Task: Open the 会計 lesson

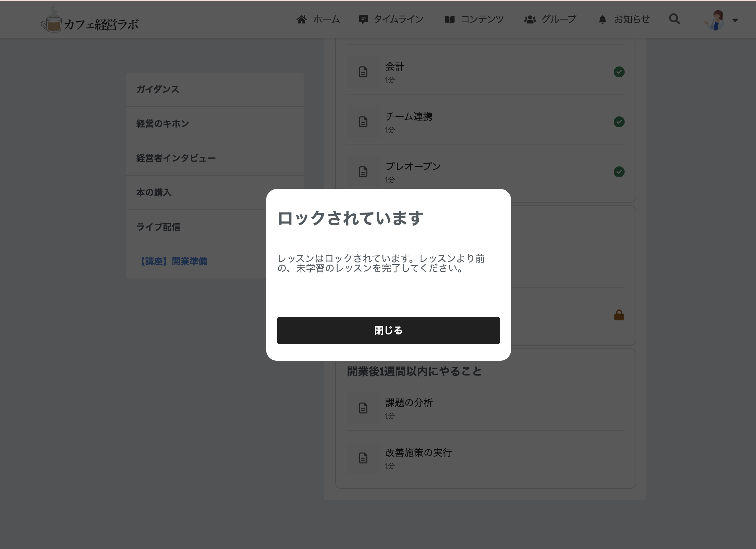Action: point(485,72)
